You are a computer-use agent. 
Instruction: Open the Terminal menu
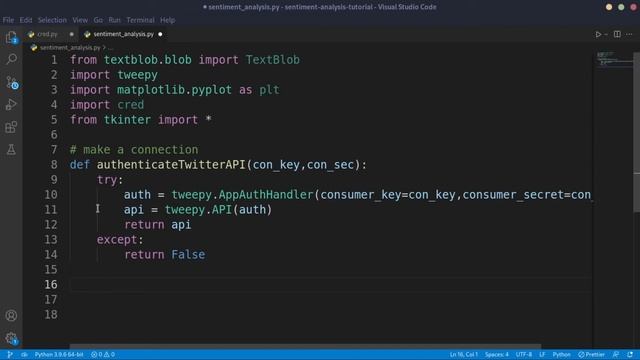coord(140,20)
